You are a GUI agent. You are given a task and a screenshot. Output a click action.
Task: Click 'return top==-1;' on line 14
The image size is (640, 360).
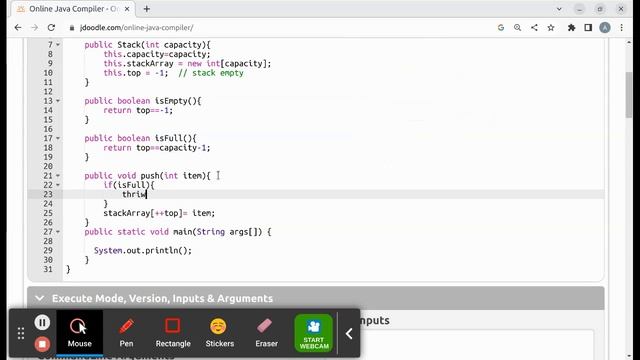pos(138,110)
